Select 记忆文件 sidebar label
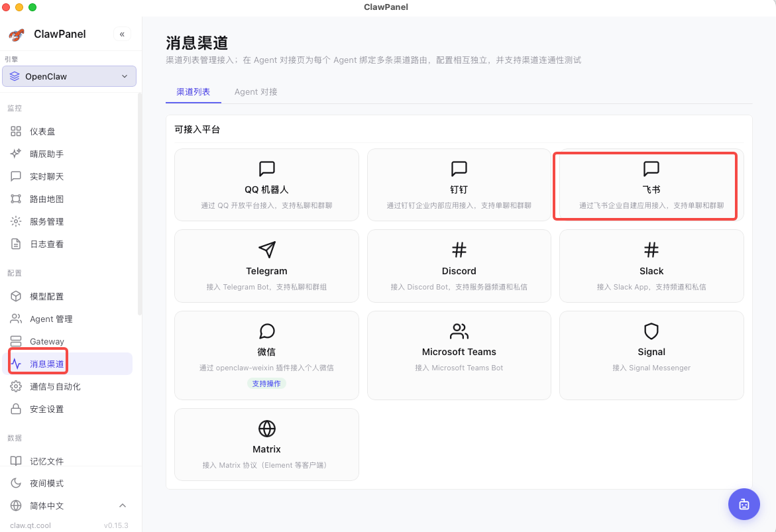 point(46,461)
